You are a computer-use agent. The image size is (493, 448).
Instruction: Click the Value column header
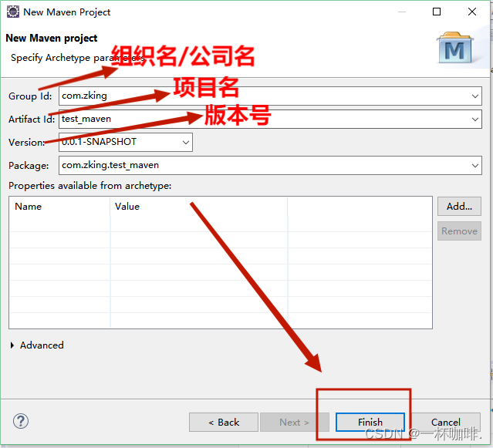199,207
